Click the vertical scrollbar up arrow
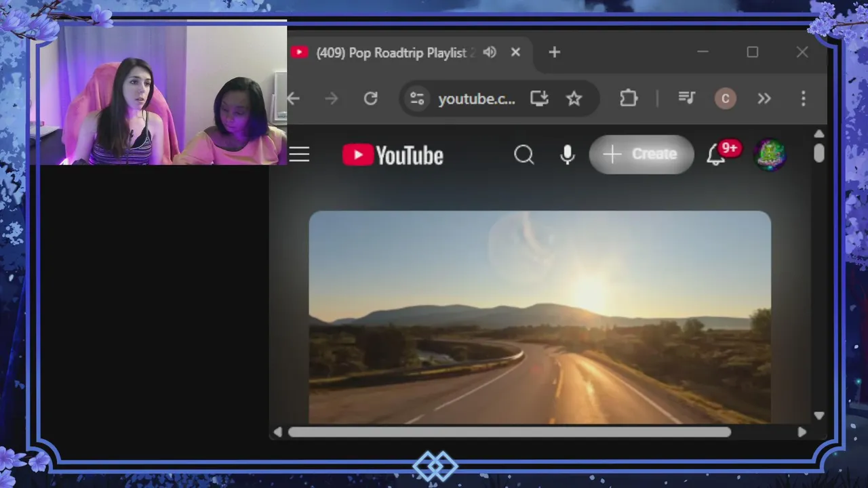868x488 pixels. (x=818, y=134)
